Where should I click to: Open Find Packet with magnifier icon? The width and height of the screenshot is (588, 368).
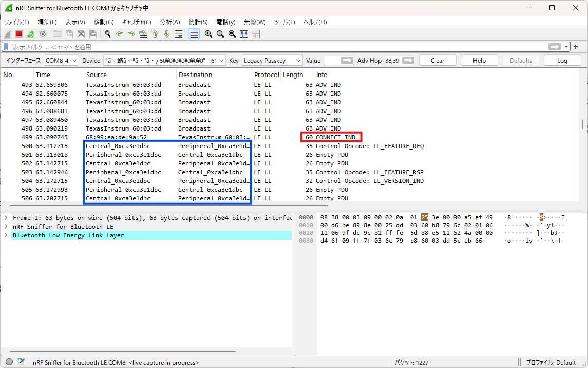(x=108, y=34)
